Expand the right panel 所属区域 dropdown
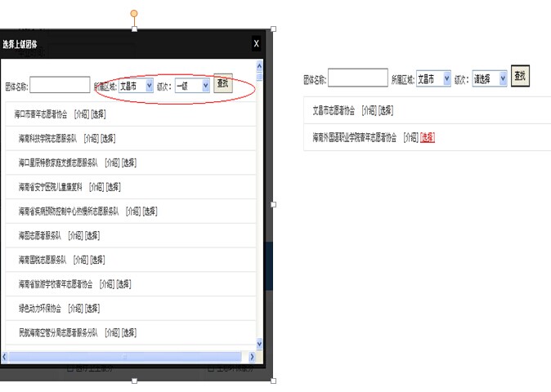Screen dimensions: 551x392 pyautogui.click(x=433, y=79)
